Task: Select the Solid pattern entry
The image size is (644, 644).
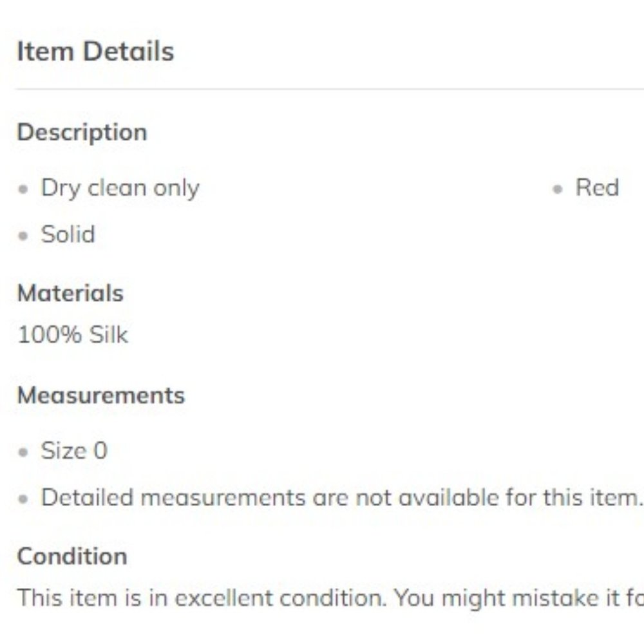Action: pos(68,234)
